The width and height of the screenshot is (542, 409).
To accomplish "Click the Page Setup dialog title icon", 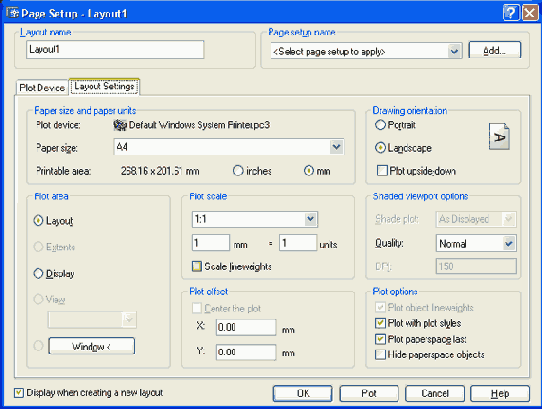I will click(x=12, y=13).
